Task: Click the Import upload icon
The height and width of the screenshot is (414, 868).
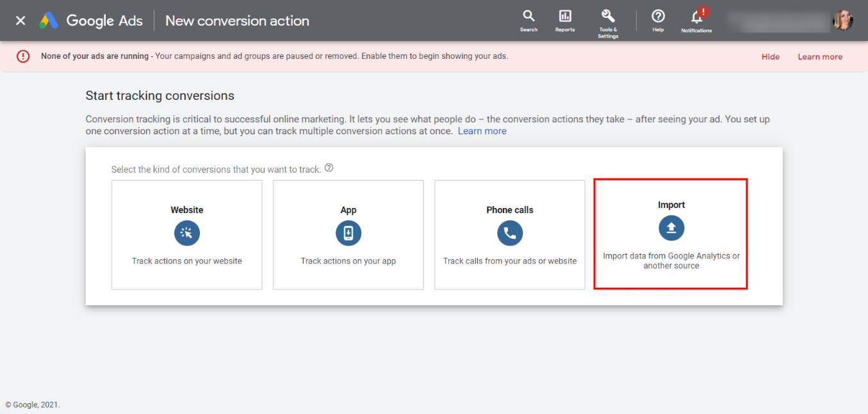Action: click(x=671, y=228)
